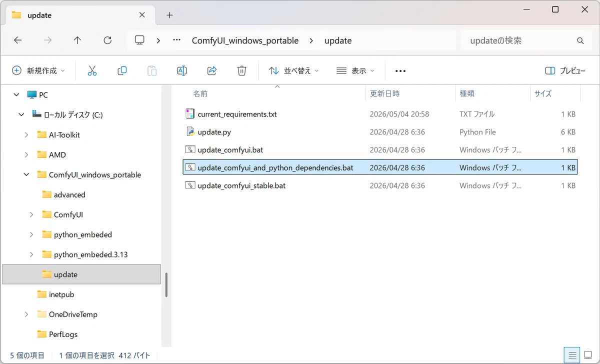Image resolution: width=600 pixels, height=364 pixels.
Task: Expand the OneDriveTemp folder node
Action: click(x=26, y=314)
